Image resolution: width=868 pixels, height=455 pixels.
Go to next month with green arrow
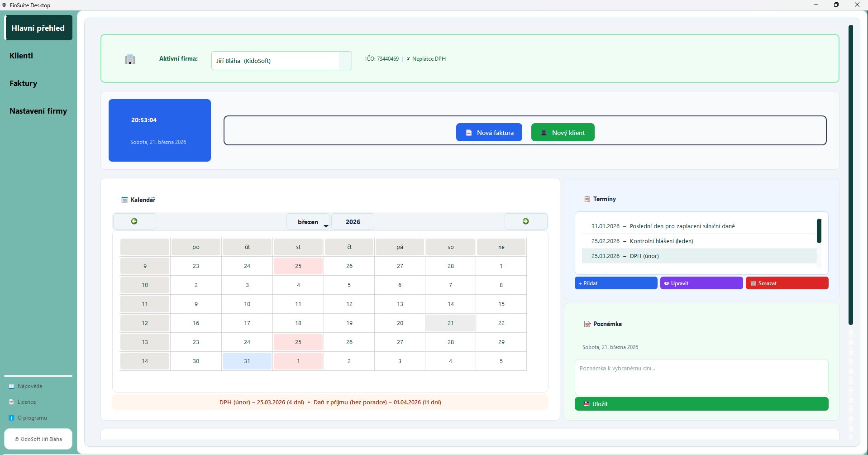(525, 221)
